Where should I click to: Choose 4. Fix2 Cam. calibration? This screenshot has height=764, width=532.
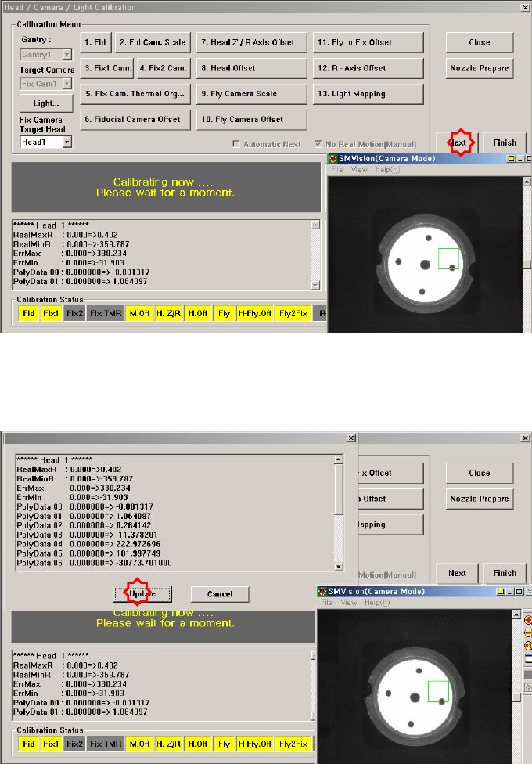[x=164, y=68]
